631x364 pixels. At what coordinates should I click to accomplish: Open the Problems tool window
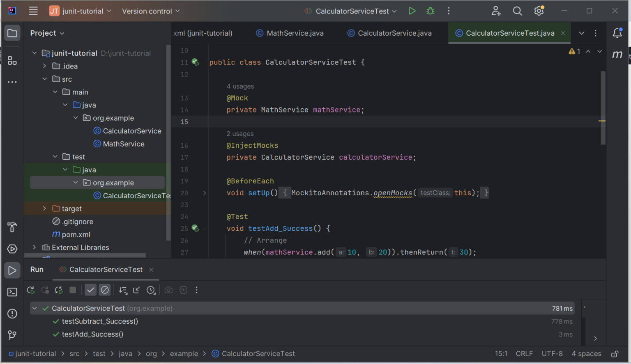(12, 314)
